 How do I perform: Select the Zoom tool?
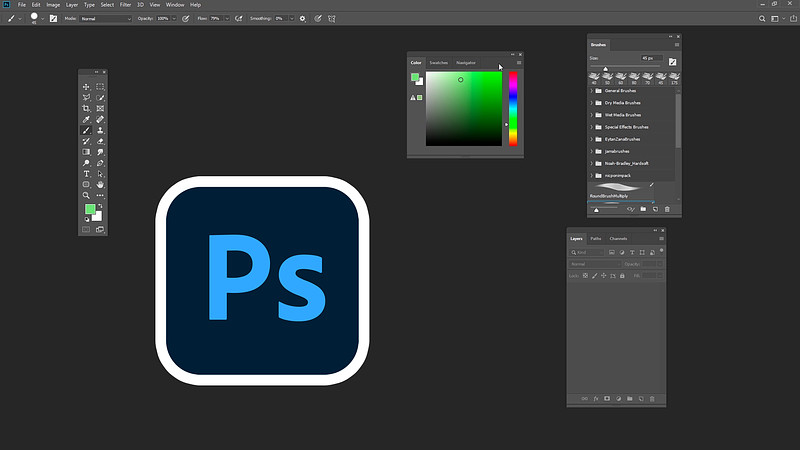point(86,195)
